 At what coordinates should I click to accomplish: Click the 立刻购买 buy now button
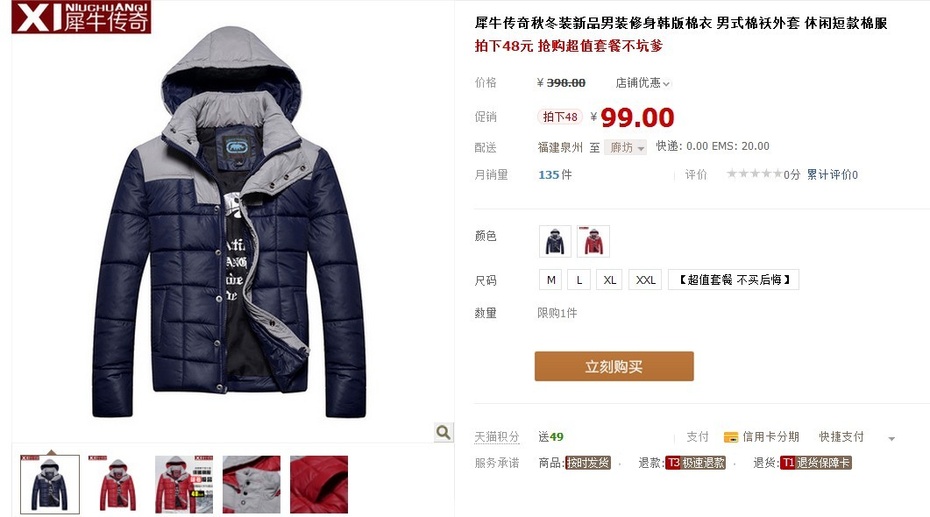coord(614,366)
